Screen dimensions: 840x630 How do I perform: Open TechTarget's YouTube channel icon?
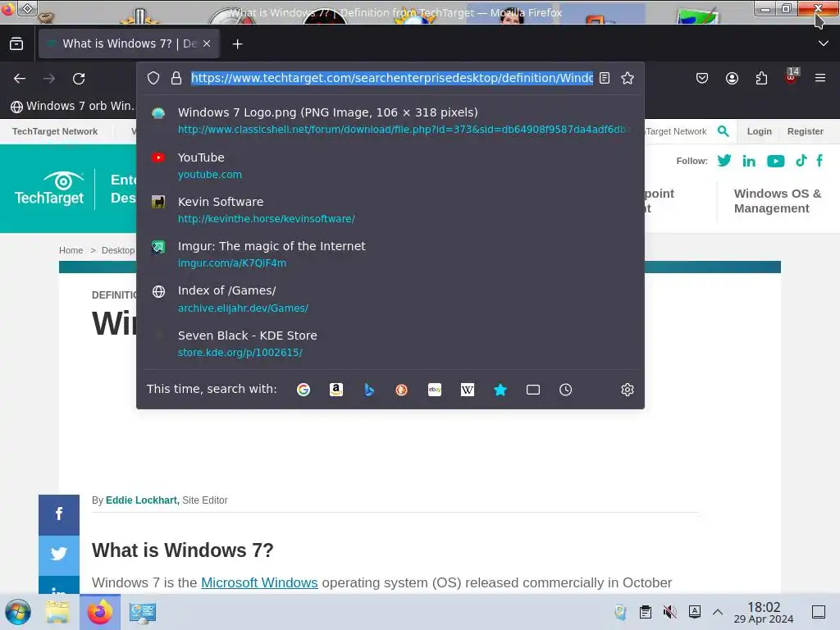tap(775, 161)
